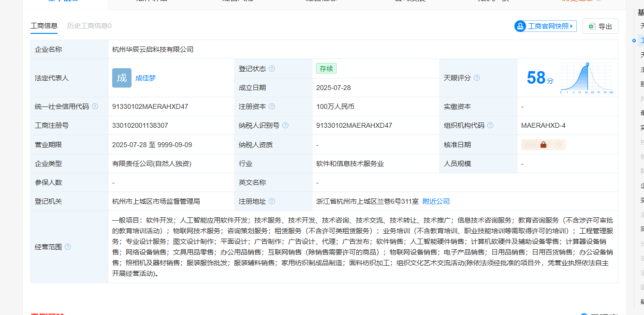Click the 成 avatar of legal representative
The height and width of the screenshot is (315, 644).
(x=122, y=78)
